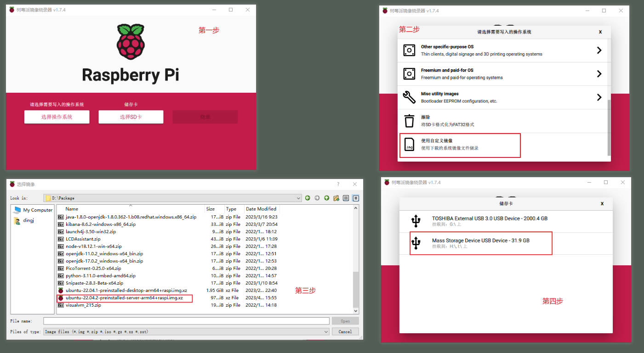This screenshot has height=353, width=644.
Task: Click the 2023/1/6 11:39 date cell
Action: coord(261,239)
